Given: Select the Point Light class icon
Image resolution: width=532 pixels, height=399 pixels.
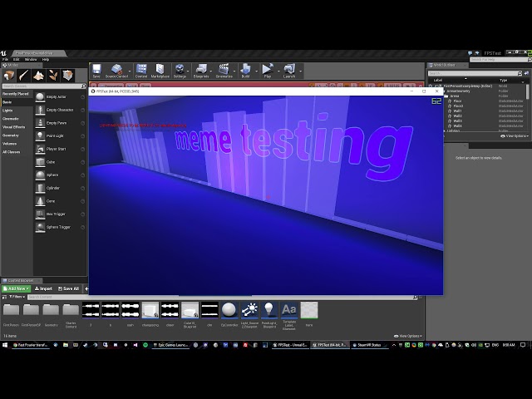Looking at the screenshot, I should 40,136.
